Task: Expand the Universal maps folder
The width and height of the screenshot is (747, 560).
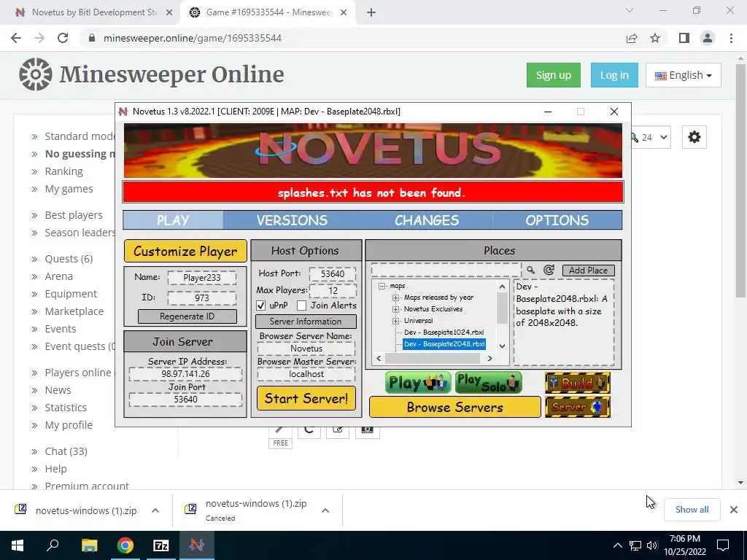Action: (x=395, y=321)
